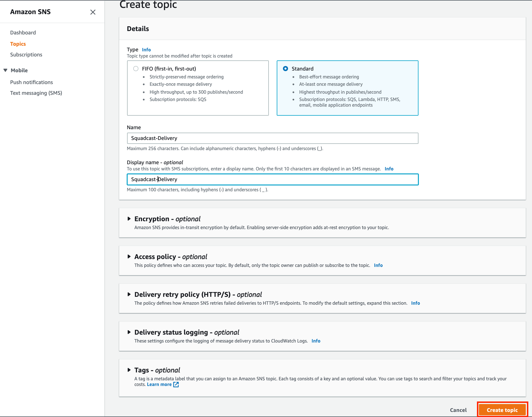Click the Cancel button
Image resolution: width=532 pixels, height=417 pixels.
pos(458,410)
